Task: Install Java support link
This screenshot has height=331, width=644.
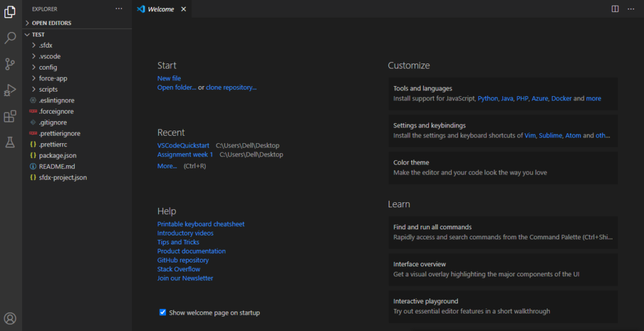Action: 507,99
